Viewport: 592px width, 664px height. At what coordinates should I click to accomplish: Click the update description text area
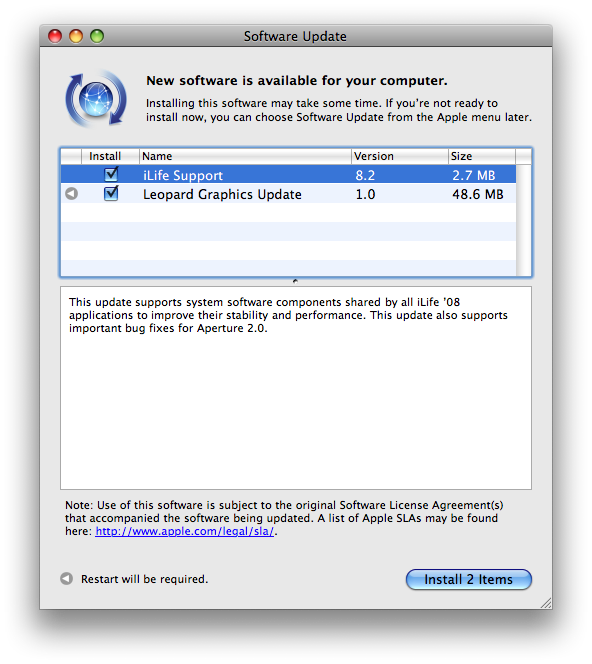296,388
